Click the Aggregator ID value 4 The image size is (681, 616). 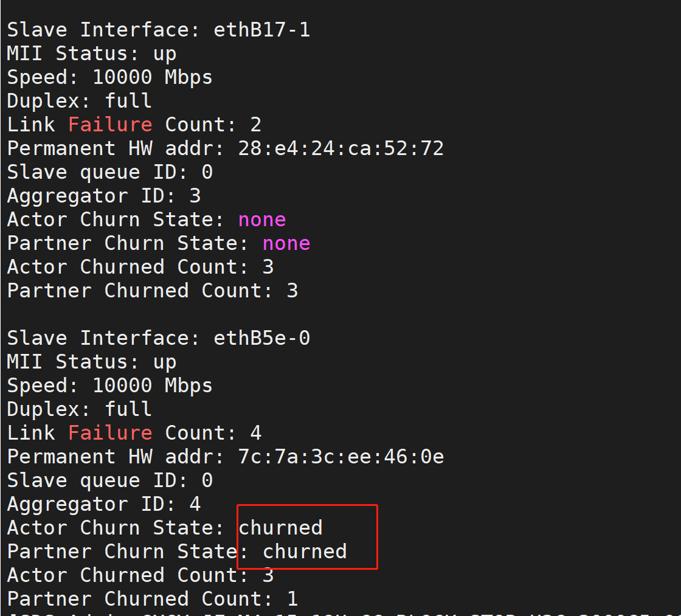[195, 504]
